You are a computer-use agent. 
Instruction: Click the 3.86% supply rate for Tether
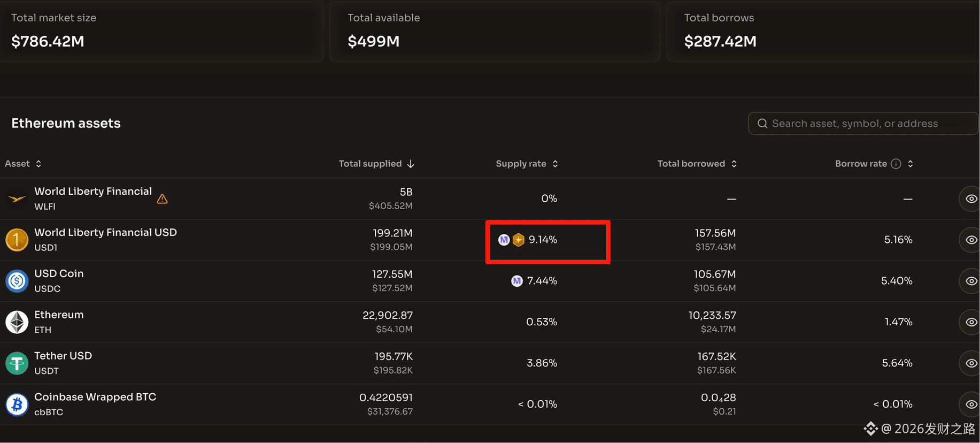(x=542, y=363)
